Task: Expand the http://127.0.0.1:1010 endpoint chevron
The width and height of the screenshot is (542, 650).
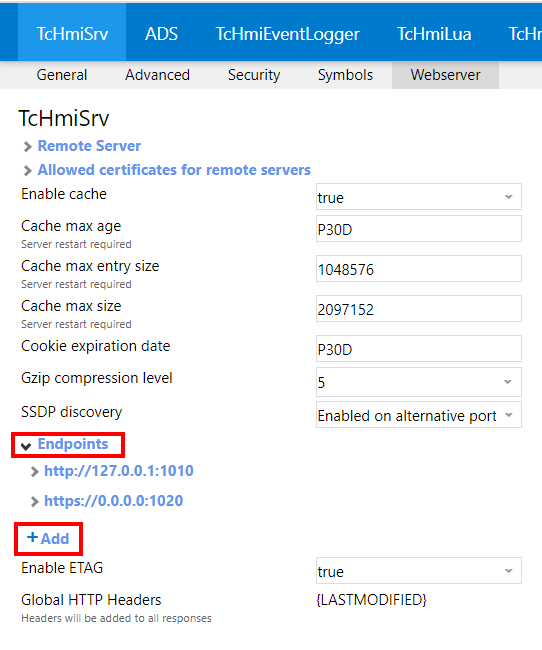Action: tap(34, 472)
